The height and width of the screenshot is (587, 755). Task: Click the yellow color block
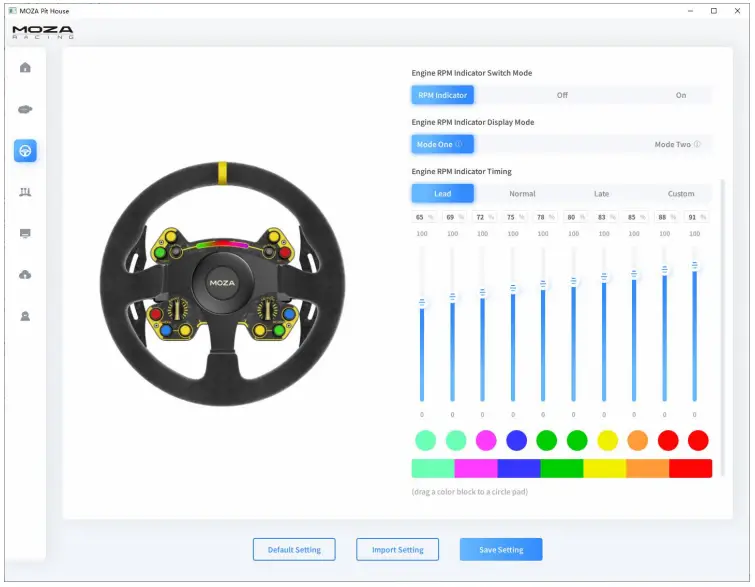(x=605, y=468)
